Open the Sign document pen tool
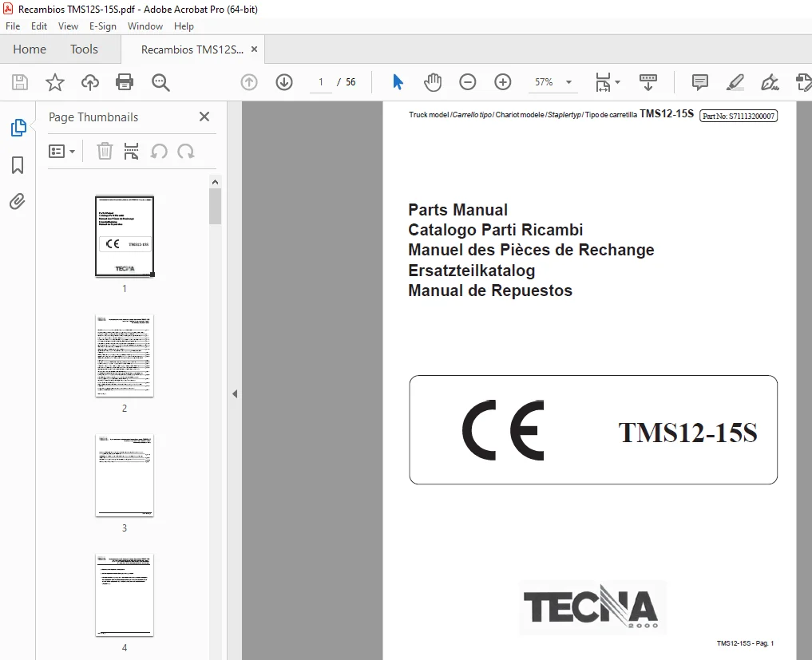 [x=770, y=81]
